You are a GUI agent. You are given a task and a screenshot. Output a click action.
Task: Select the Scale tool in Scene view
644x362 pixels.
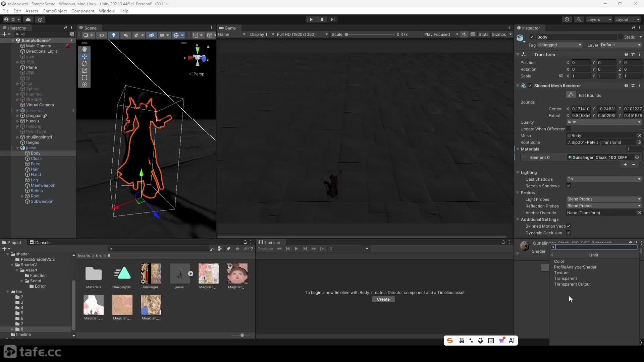pos(84,70)
